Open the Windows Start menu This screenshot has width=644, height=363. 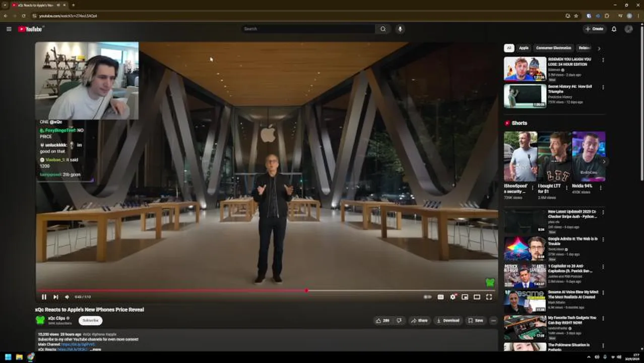coord(8,357)
